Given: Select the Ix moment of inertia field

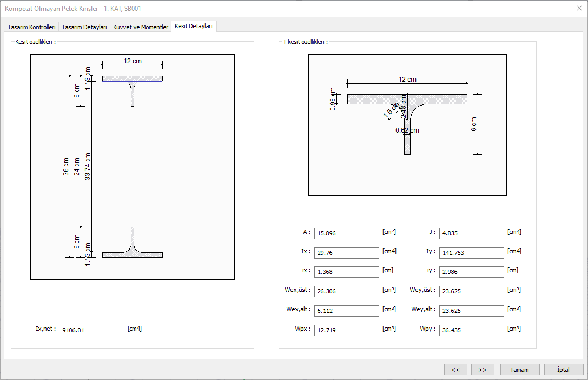Looking at the screenshot, I should point(346,253).
